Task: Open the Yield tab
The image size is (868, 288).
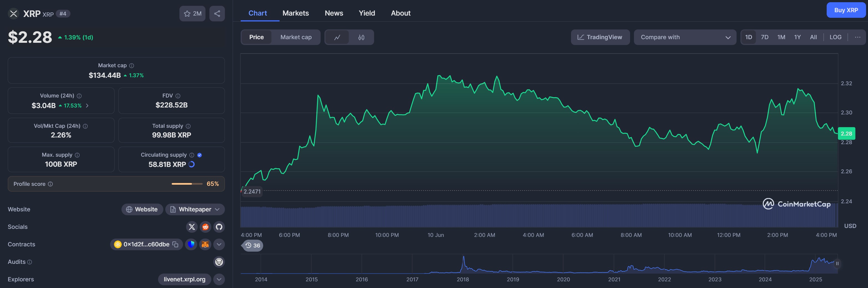Action: coord(367,13)
